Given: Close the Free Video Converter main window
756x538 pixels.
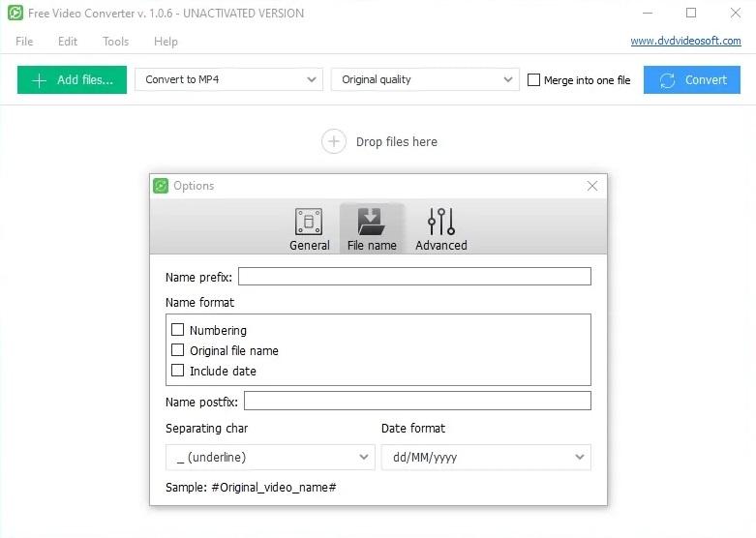Looking at the screenshot, I should (736, 13).
